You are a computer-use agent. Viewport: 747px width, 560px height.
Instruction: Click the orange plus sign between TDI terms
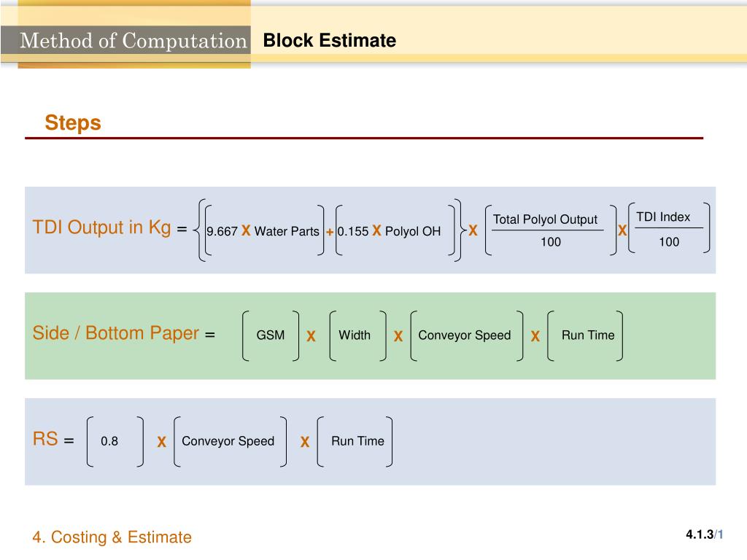[x=329, y=232]
